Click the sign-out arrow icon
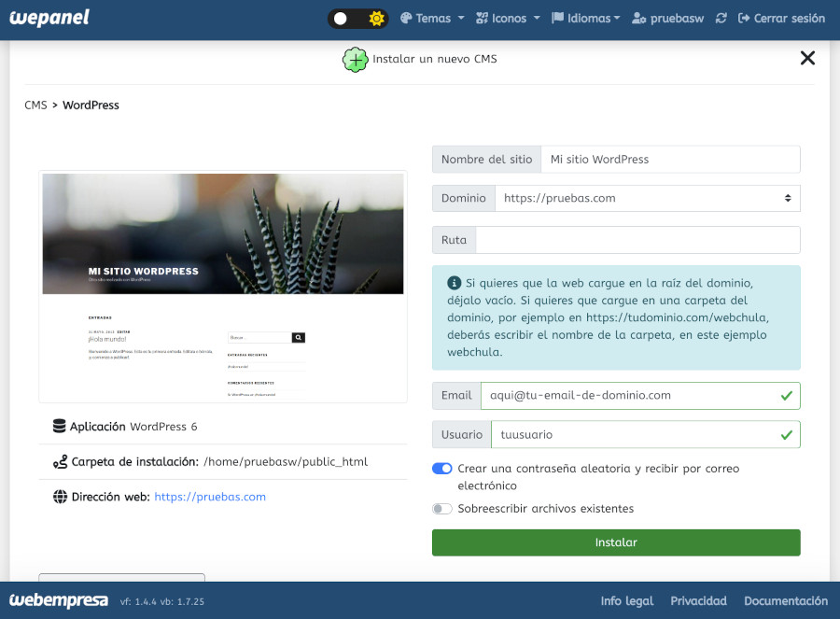This screenshot has height=619, width=840. [744, 19]
